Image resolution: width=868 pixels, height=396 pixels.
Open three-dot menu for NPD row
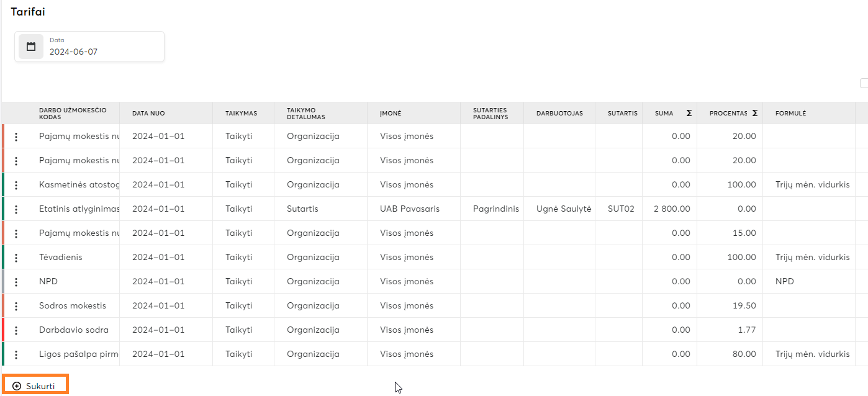pyautogui.click(x=16, y=282)
